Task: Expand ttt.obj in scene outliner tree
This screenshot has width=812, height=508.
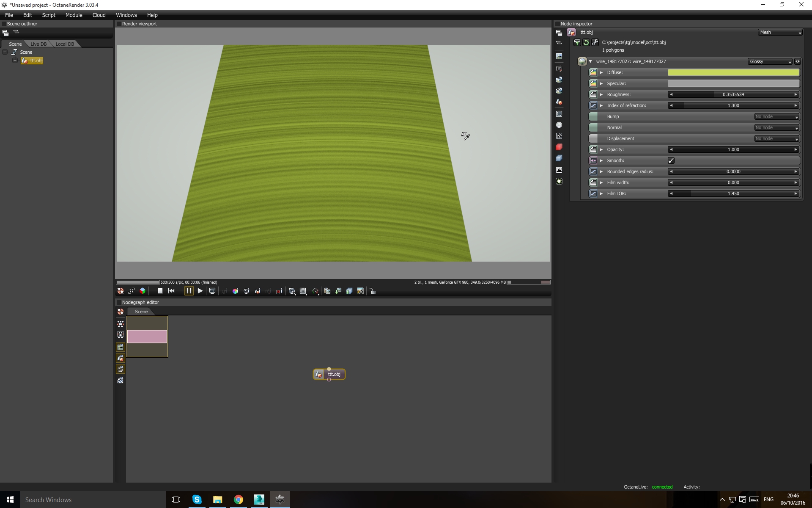Action: click(x=15, y=61)
